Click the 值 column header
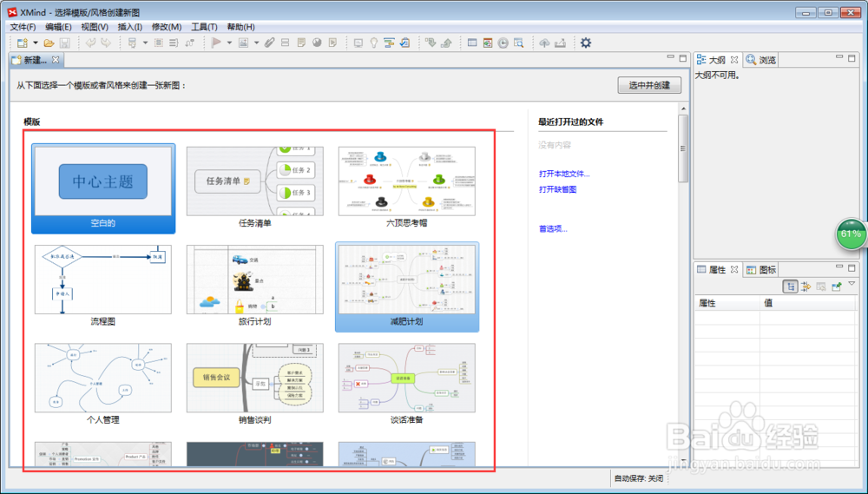This screenshot has height=494, width=868. click(809, 303)
